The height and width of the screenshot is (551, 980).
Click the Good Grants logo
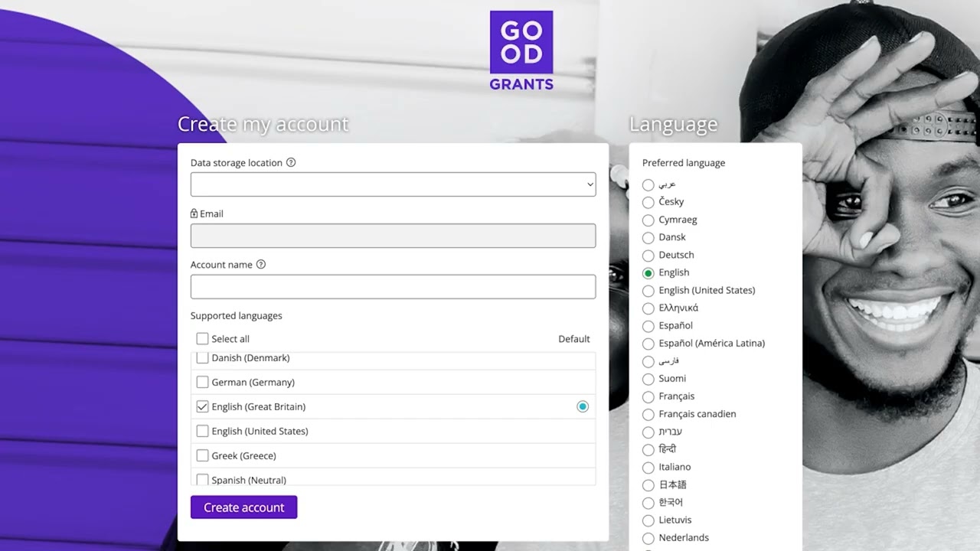(521, 51)
